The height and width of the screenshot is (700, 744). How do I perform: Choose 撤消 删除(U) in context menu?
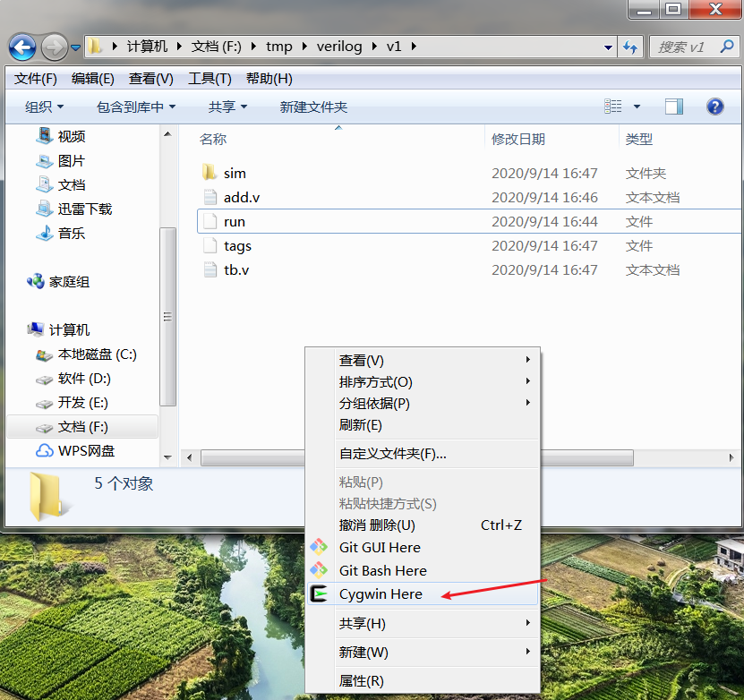pos(423,525)
